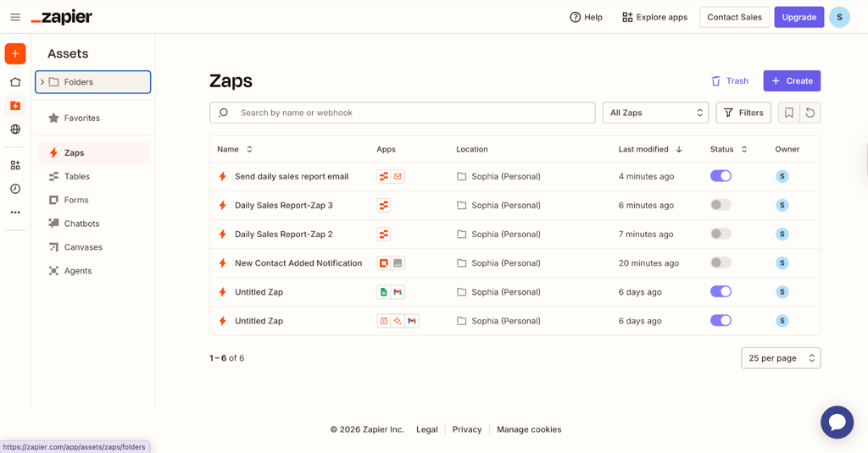This screenshot has height=453, width=868.
Task: Open the apps grid icon in left rail
Action: pyautogui.click(x=15, y=165)
